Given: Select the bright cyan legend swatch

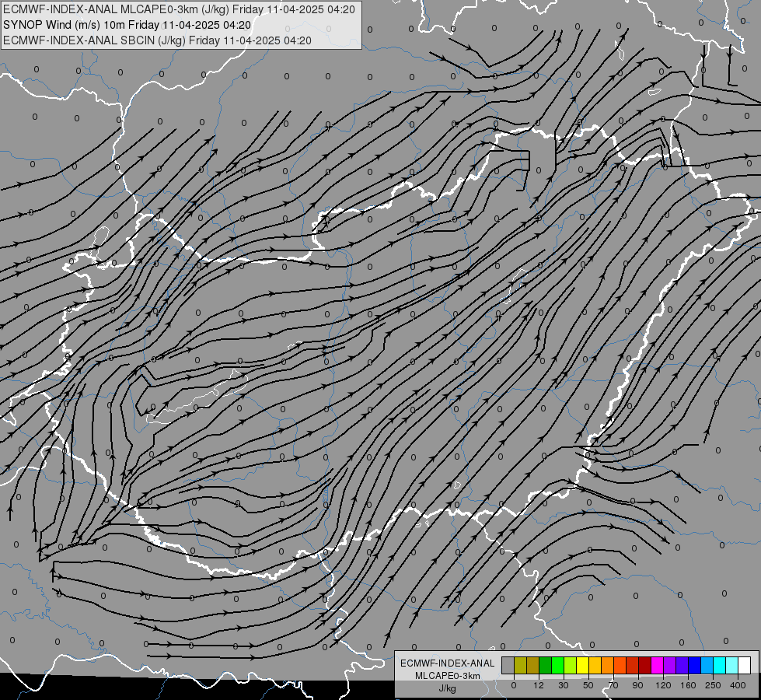Looking at the screenshot, I should pos(720,665).
